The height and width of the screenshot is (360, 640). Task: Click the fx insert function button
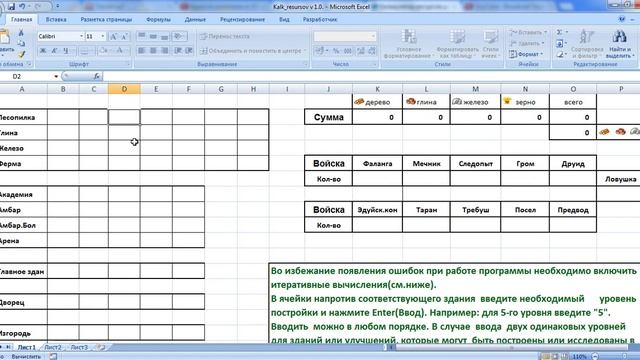pyautogui.click(x=96, y=76)
